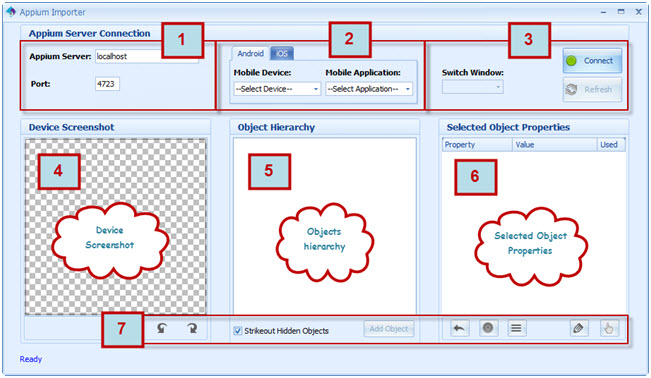Click the Property column header
Image resolution: width=651 pixels, height=378 pixels.
tap(477, 145)
